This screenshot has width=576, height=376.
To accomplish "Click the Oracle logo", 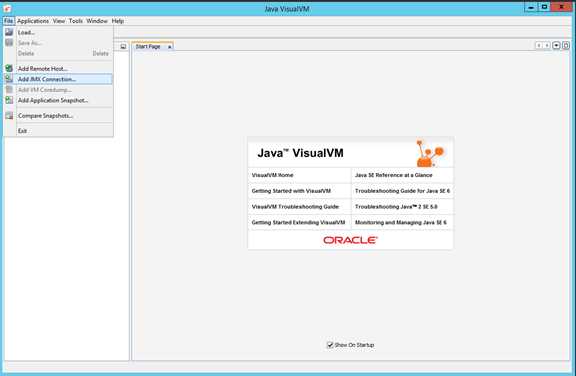I will (x=350, y=240).
